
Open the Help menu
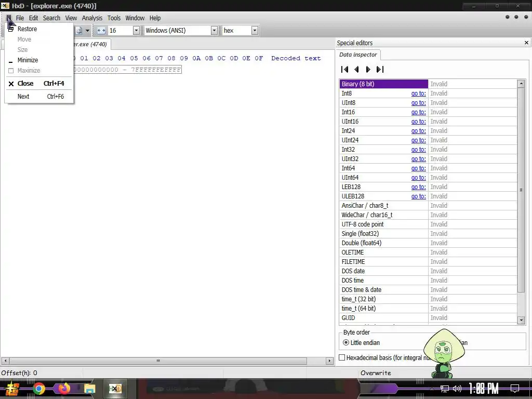point(155,18)
